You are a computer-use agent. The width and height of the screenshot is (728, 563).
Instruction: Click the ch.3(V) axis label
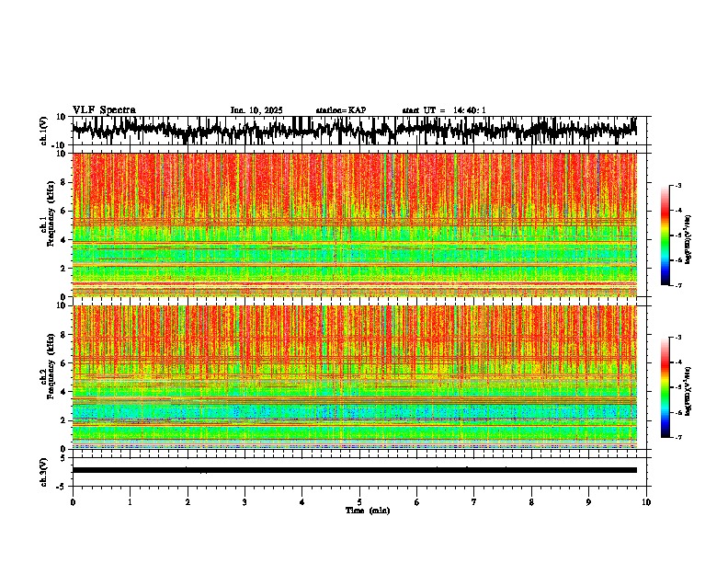(x=44, y=472)
